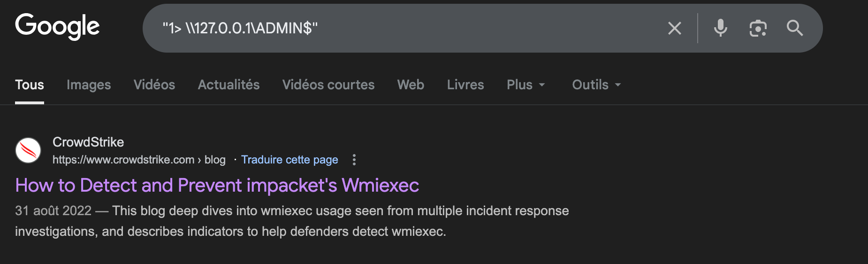Select the Tous tab
This screenshot has width=868, height=264.
pos(30,85)
